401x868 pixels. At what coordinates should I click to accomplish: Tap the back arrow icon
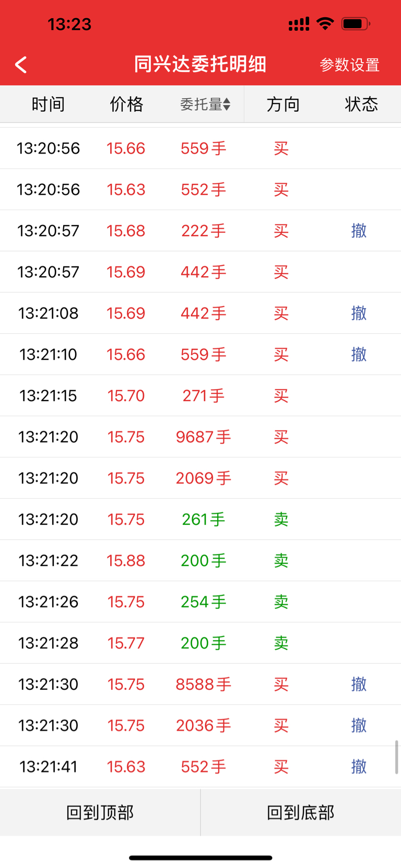(x=21, y=65)
